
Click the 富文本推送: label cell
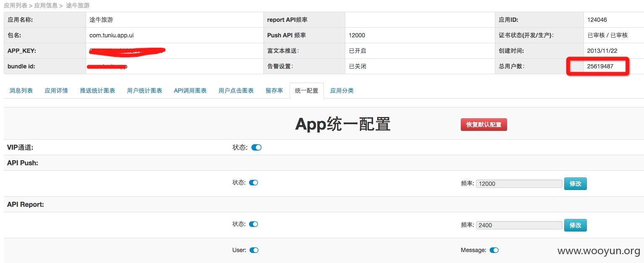point(304,51)
